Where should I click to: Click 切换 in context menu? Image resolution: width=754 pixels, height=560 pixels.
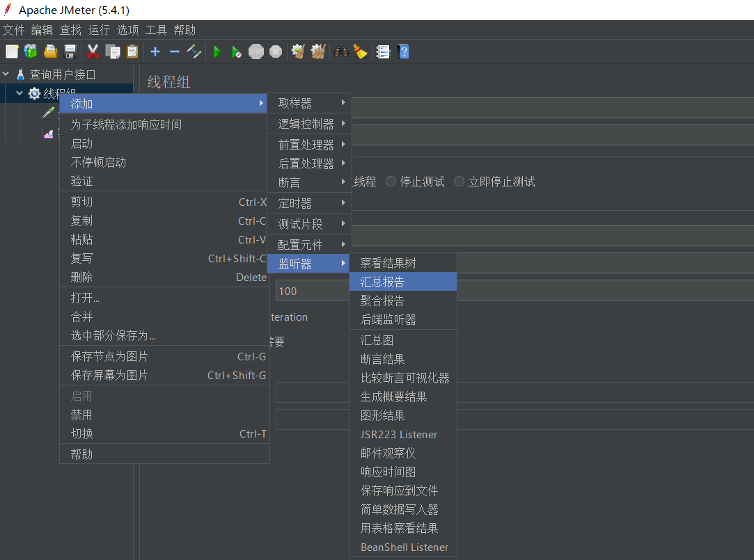(x=164, y=433)
